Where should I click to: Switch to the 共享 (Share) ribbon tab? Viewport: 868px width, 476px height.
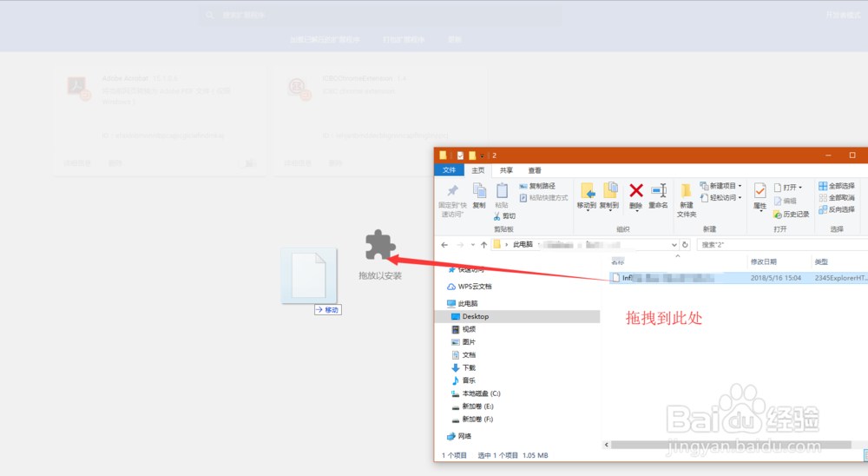tap(506, 170)
